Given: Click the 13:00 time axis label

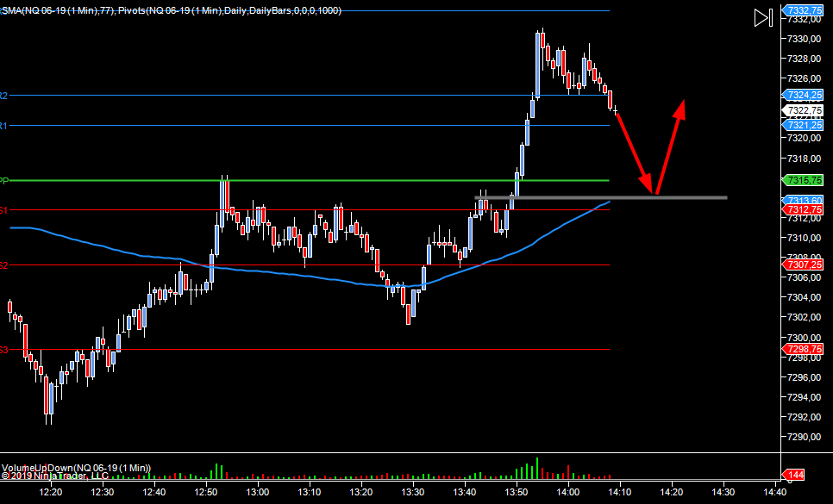Looking at the screenshot, I should click(x=258, y=492).
